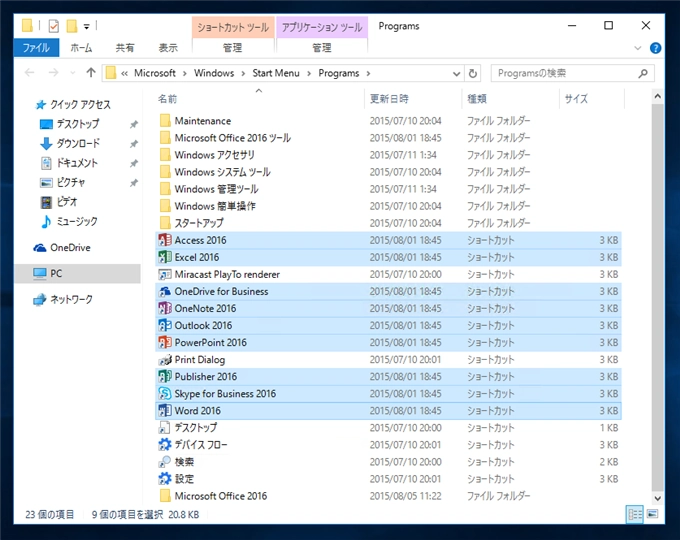Click the デスクトップ shortcut icon in file list
Image resolution: width=680 pixels, height=540 pixels.
(x=165, y=428)
